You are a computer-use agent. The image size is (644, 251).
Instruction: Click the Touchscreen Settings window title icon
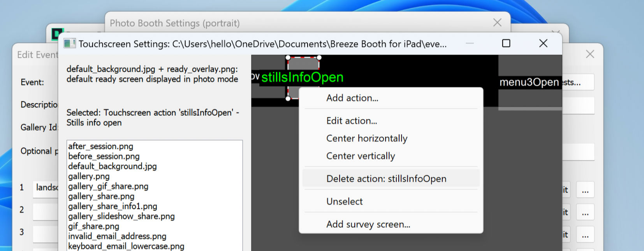pos(70,44)
